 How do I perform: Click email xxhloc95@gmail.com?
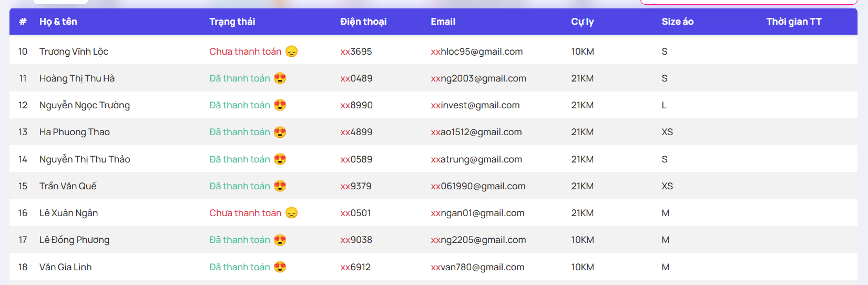477,52
